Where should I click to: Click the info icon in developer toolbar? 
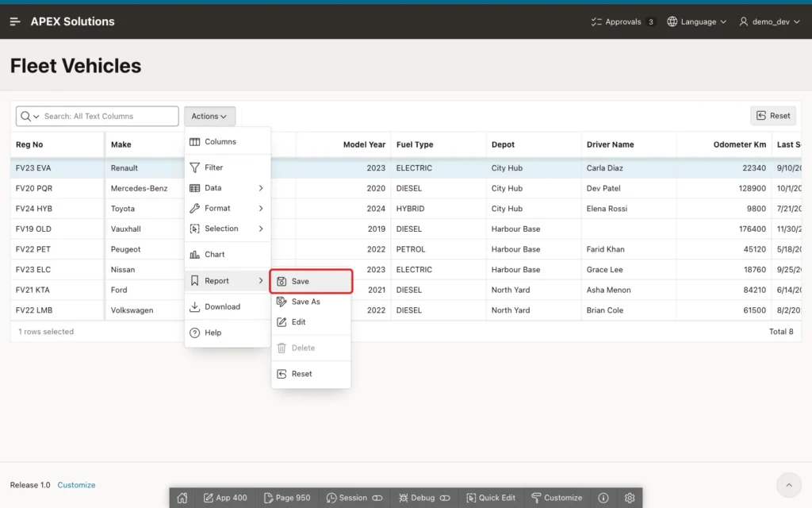[x=603, y=498]
